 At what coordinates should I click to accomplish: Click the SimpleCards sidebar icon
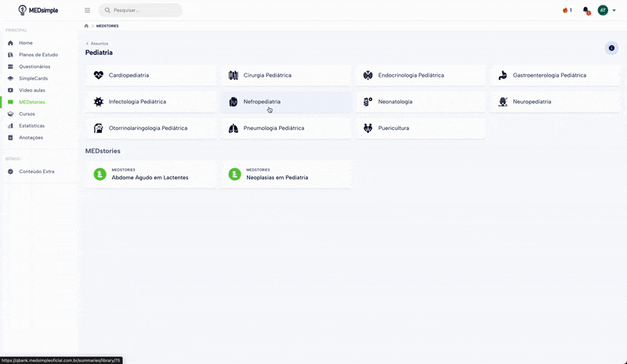point(10,78)
